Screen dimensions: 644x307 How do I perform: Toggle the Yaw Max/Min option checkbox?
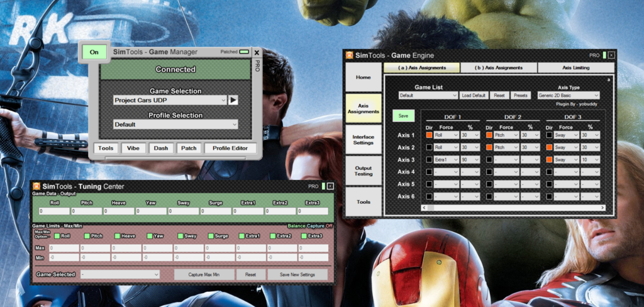(150, 236)
